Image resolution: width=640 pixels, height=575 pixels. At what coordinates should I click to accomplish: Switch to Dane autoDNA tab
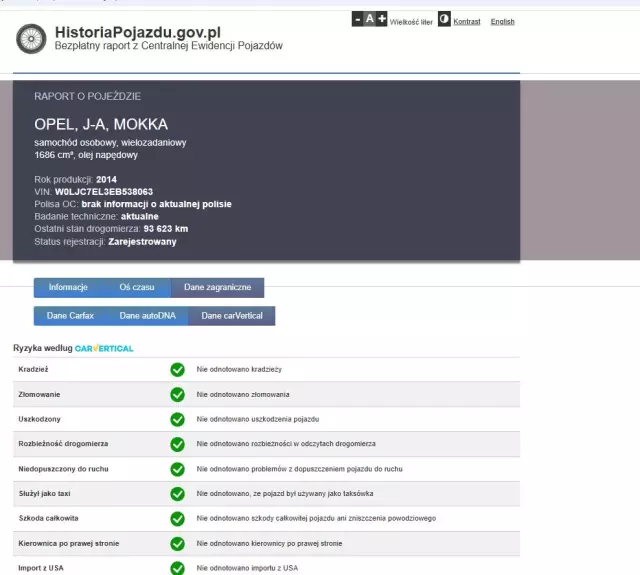tap(145, 316)
